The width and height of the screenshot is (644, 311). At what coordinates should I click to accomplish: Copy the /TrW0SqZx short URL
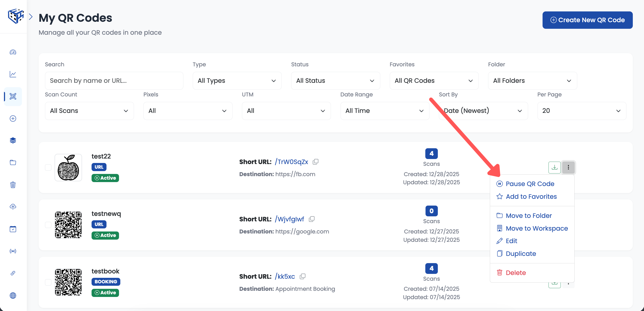315,162
